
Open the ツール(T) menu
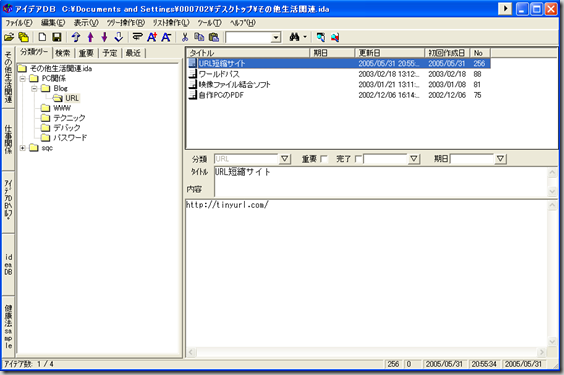[x=209, y=23]
